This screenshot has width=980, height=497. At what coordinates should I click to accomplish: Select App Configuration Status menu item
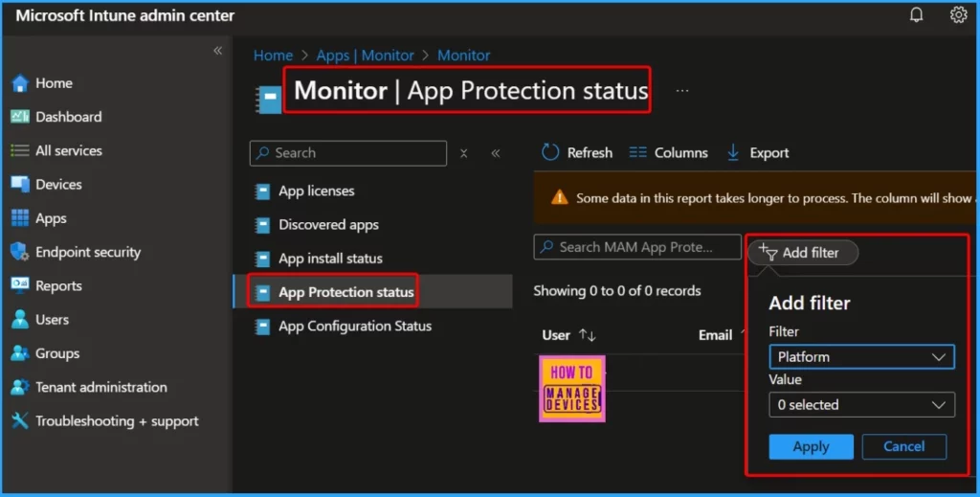(x=355, y=326)
